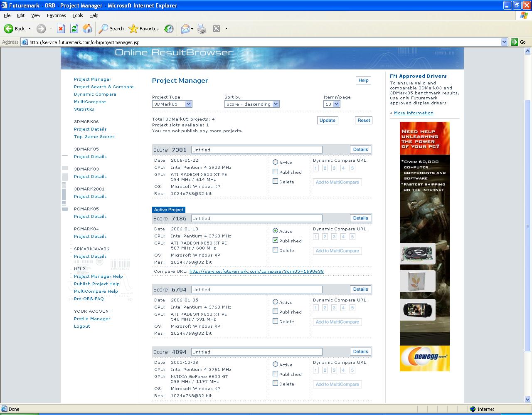532x415 pixels.
Task: Click the graphics card thumbnail in Newegg ad
Action: (x=417, y=253)
